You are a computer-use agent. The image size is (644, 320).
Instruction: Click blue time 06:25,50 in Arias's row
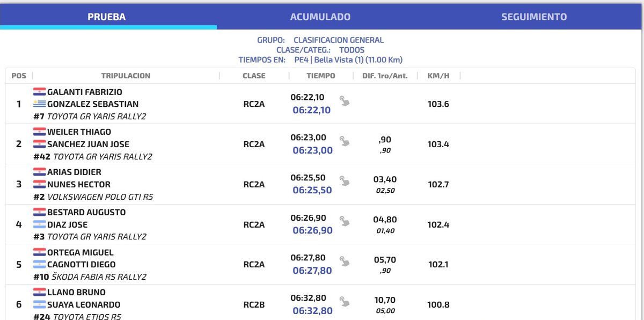click(x=312, y=190)
